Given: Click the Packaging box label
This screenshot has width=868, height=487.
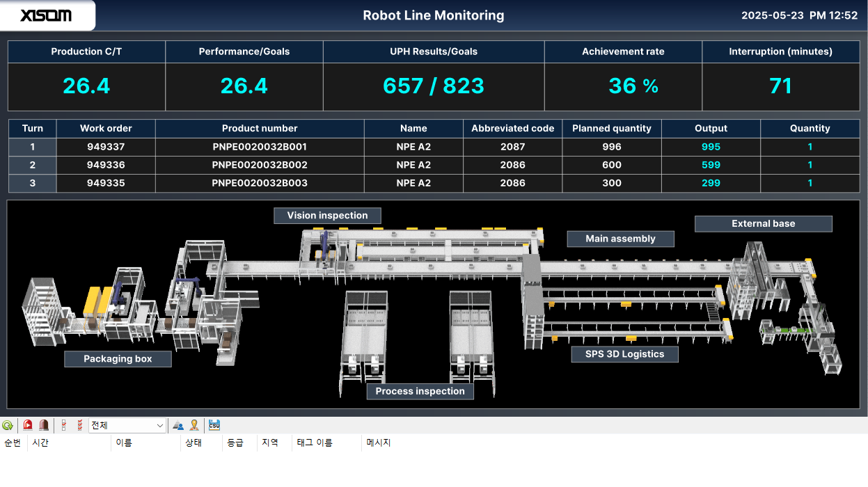Looking at the screenshot, I should tap(118, 359).
